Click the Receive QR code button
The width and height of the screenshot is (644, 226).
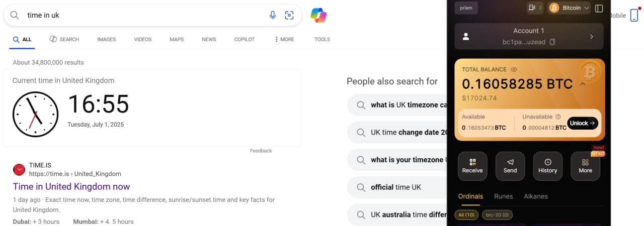472,166
